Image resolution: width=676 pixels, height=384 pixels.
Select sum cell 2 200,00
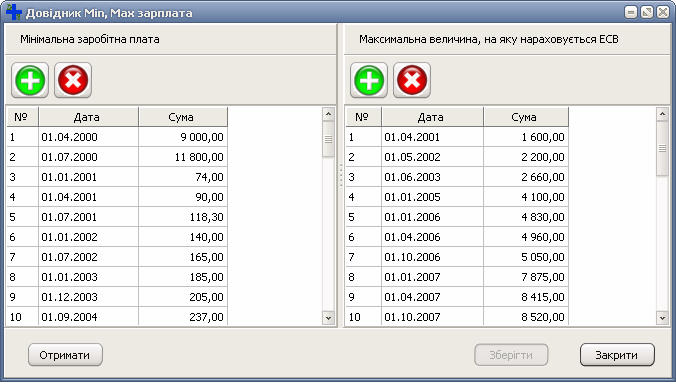coord(526,157)
